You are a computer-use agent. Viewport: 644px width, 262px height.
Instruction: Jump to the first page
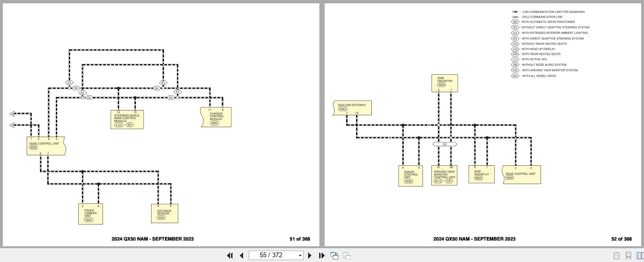tap(230, 255)
